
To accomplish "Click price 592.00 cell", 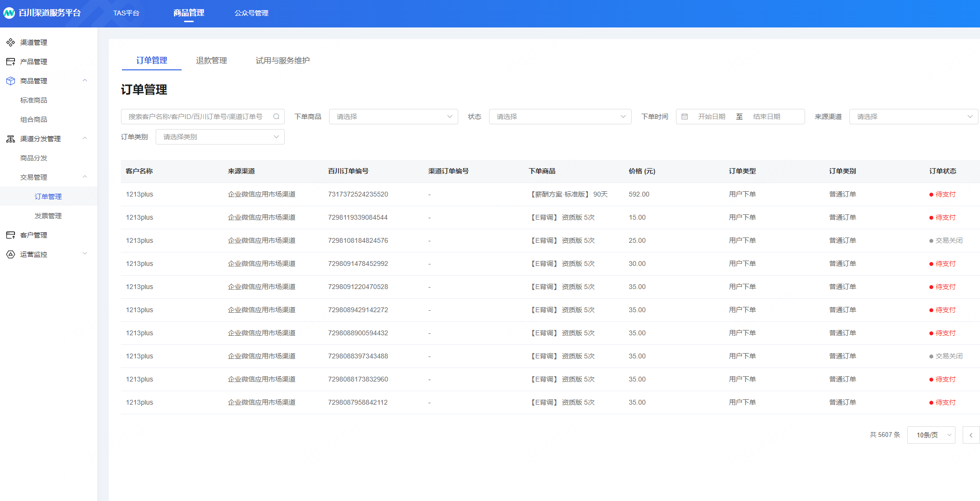I will [x=639, y=195].
